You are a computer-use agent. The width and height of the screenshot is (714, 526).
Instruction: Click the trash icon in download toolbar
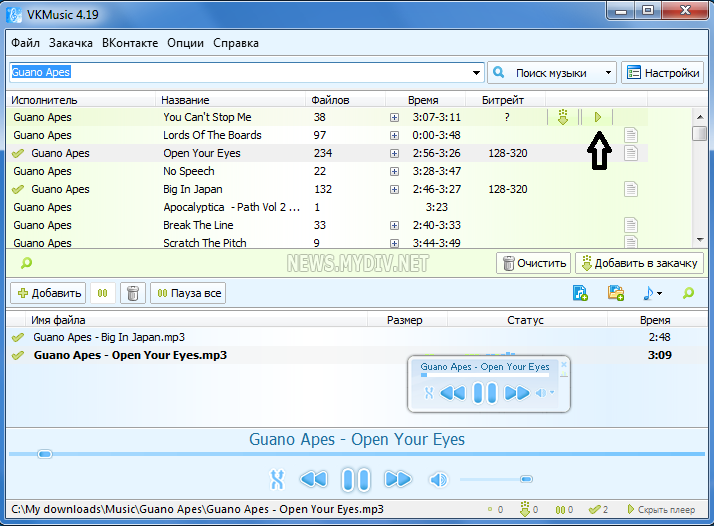click(133, 293)
